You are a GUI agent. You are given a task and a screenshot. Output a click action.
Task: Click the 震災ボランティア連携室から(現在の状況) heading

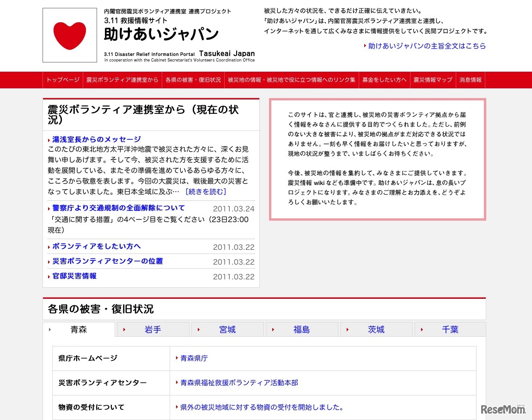pyautogui.click(x=143, y=114)
